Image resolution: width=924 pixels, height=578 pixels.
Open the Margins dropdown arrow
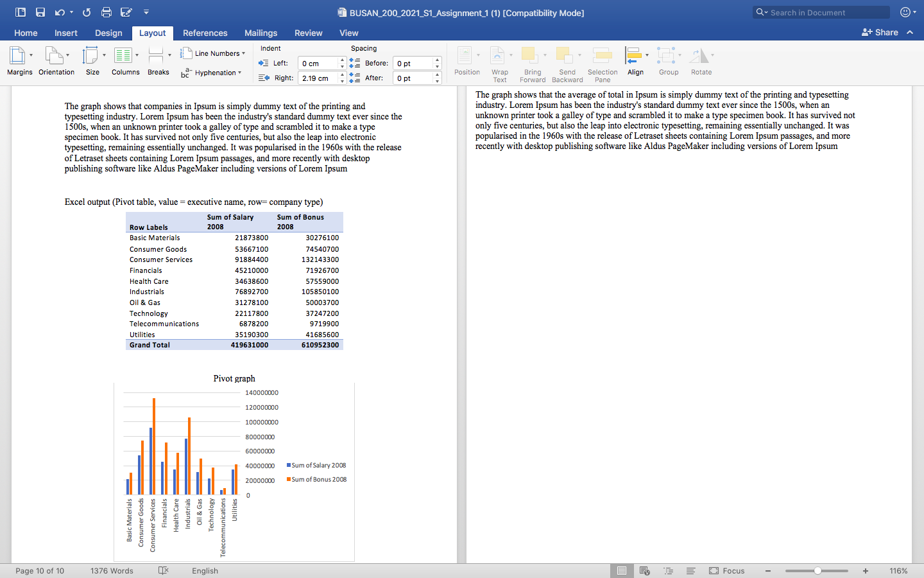31,55
